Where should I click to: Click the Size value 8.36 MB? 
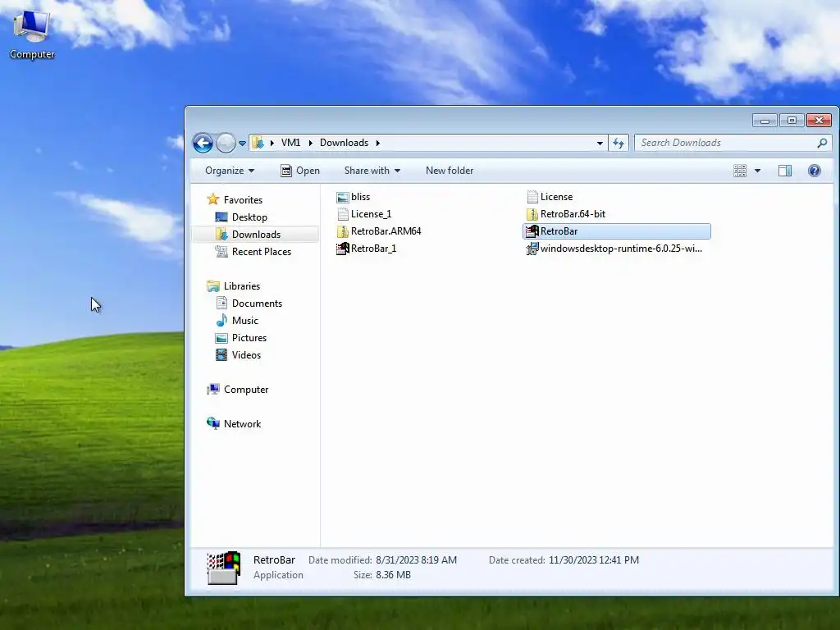(393, 575)
